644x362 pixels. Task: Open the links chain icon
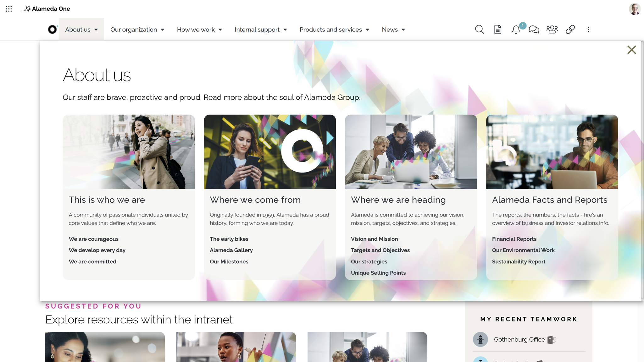click(570, 29)
